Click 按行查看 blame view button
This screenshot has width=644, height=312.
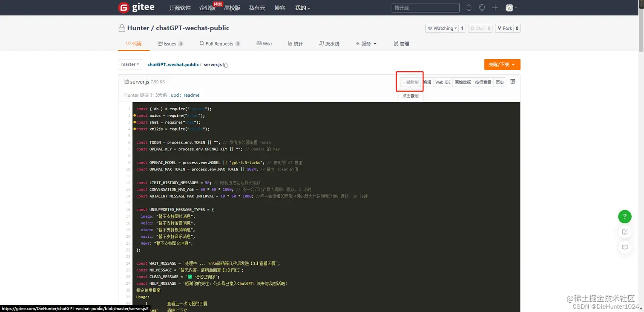coord(483,82)
